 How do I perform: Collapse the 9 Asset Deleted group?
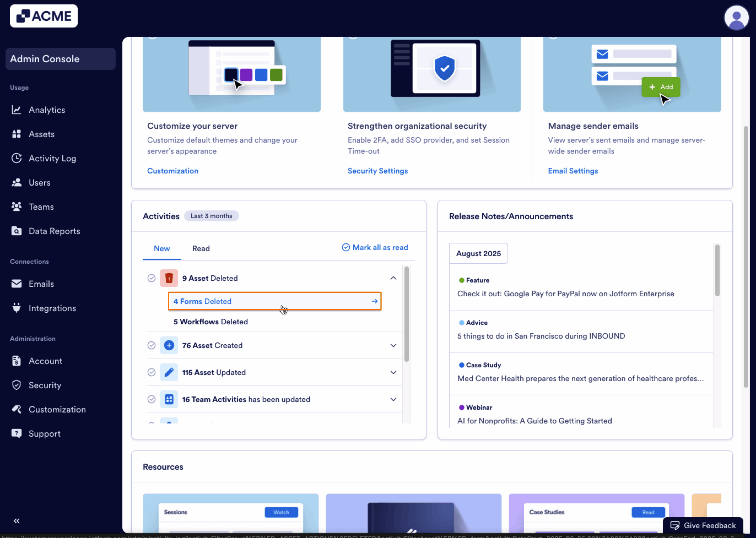tap(393, 278)
